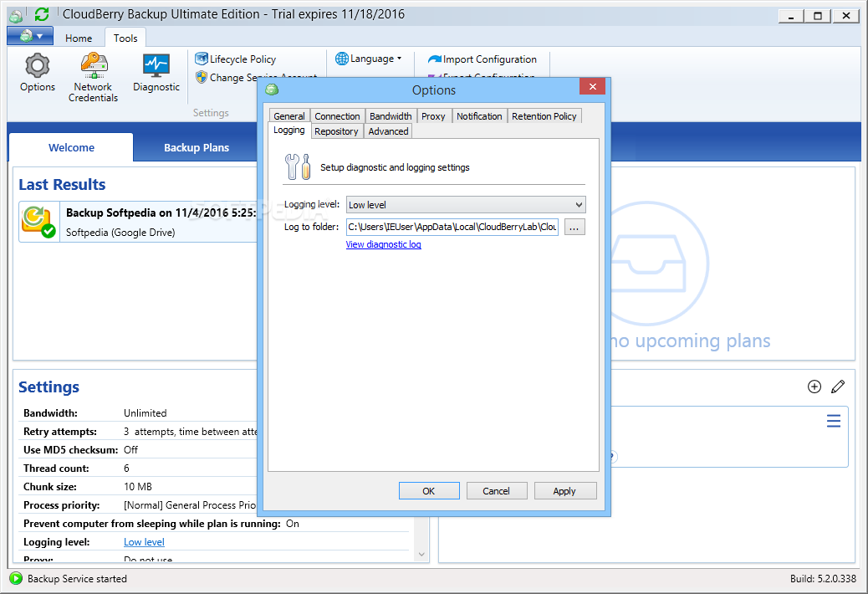Open the Retention Policy tab
Viewport: 868px width, 594px height.
click(544, 116)
